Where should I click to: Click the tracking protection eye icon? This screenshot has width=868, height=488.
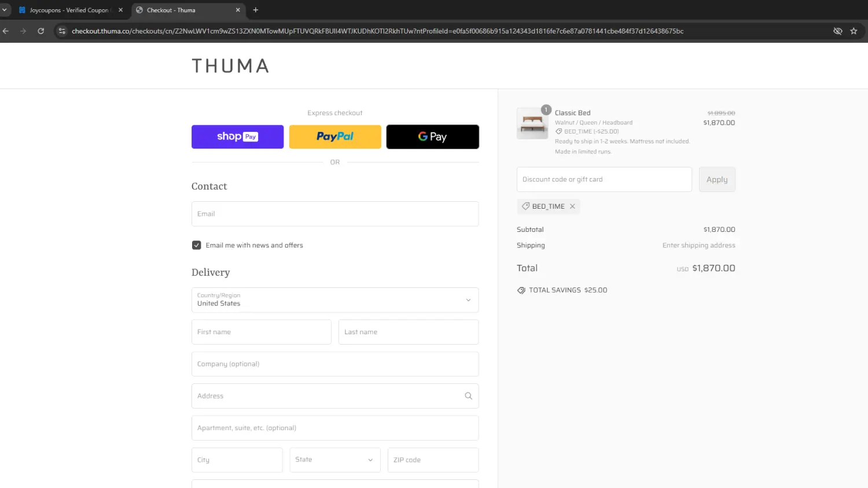pyautogui.click(x=837, y=31)
